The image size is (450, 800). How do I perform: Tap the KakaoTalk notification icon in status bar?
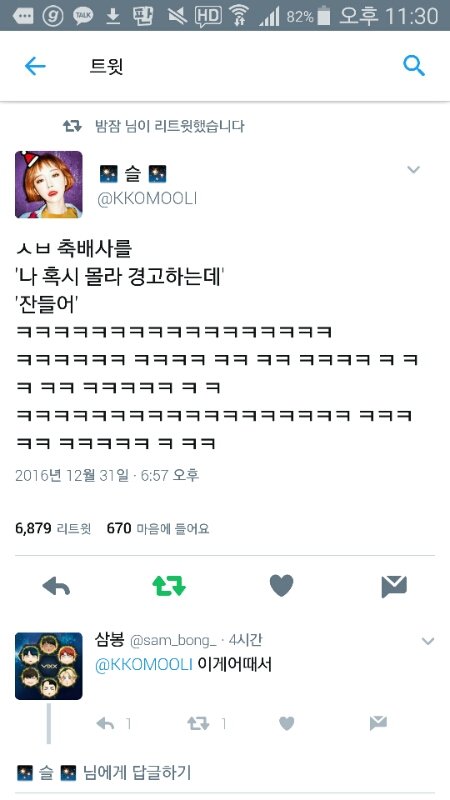point(83,16)
